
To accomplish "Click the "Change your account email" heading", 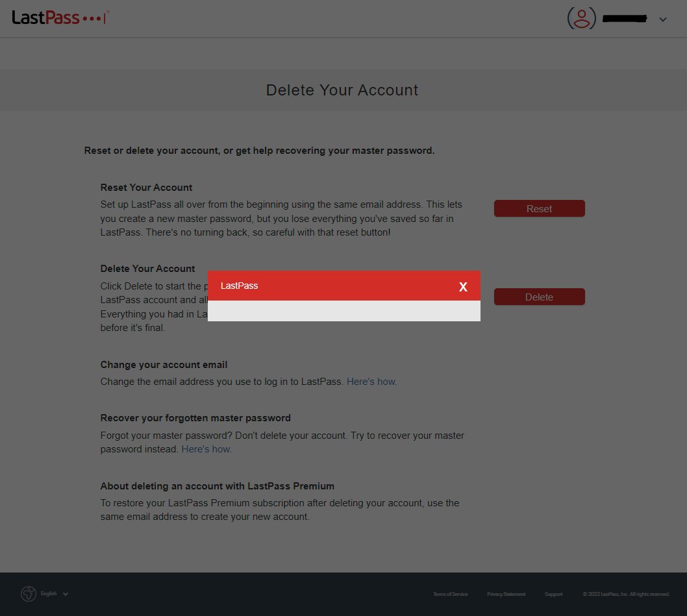I will click(x=164, y=365).
